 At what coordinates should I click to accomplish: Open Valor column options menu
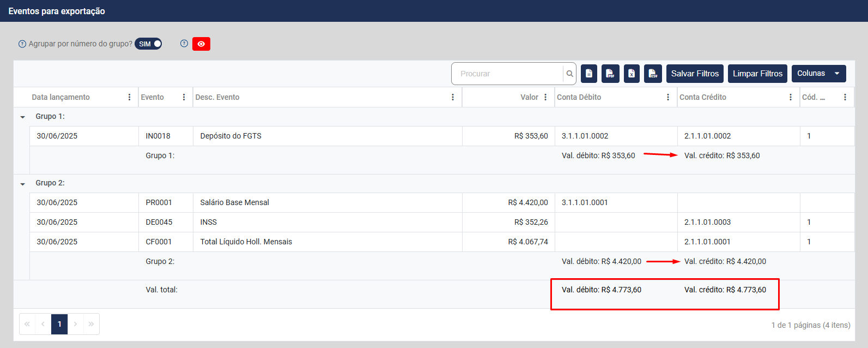click(x=545, y=97)
